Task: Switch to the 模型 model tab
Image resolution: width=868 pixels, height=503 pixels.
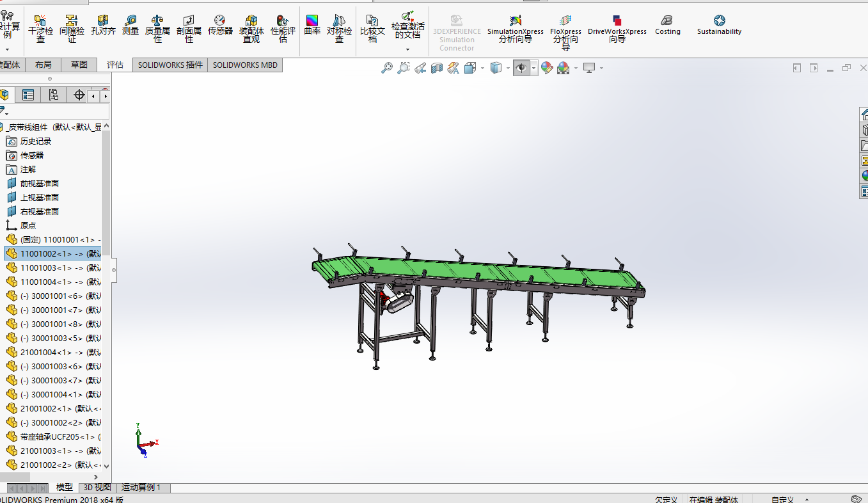Action: click(x=65, y=488)
